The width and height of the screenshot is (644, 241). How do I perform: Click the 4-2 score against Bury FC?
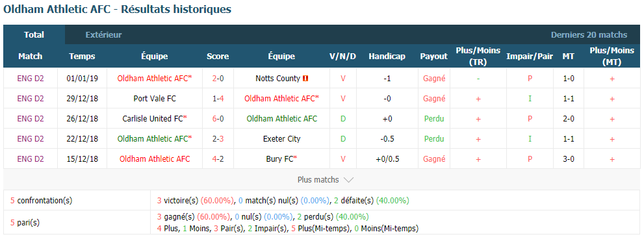(x=218, y=159)
